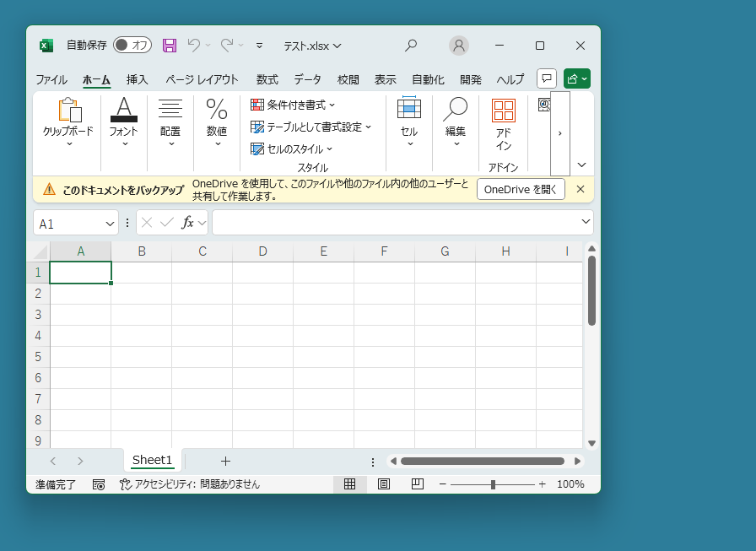
Task: Click the Save floppy disk icon
Action: pos(170,46)
